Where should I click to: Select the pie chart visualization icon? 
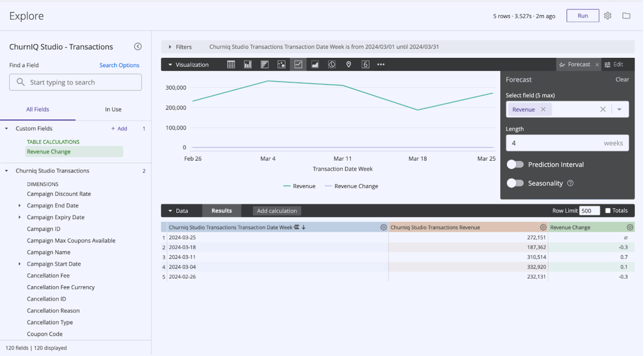click(x=332, y=64)
